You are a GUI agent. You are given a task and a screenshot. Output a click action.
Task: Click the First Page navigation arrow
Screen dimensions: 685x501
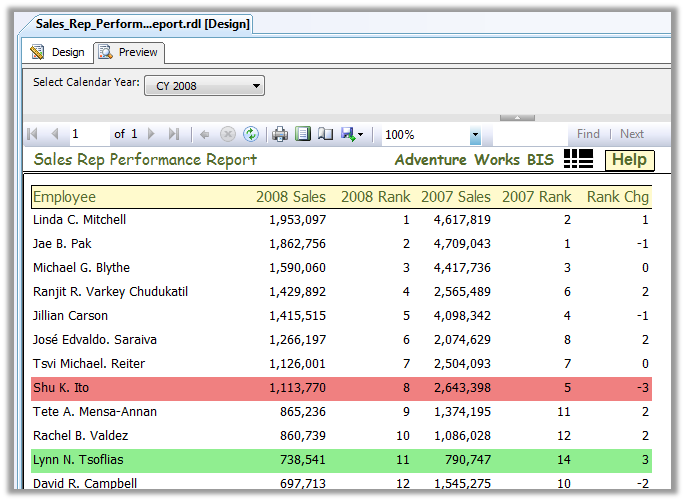(33, 134)
